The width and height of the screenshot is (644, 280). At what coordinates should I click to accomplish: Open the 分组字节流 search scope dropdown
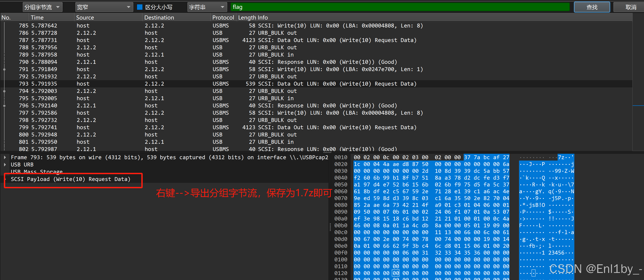pos(42,7)
